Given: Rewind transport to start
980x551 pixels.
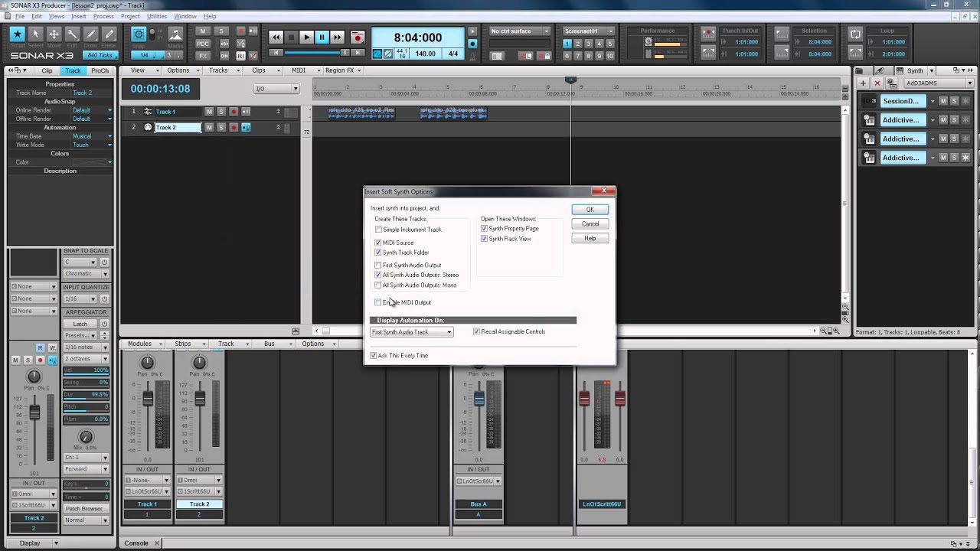Looking at the screenshot, I should 276,37.
